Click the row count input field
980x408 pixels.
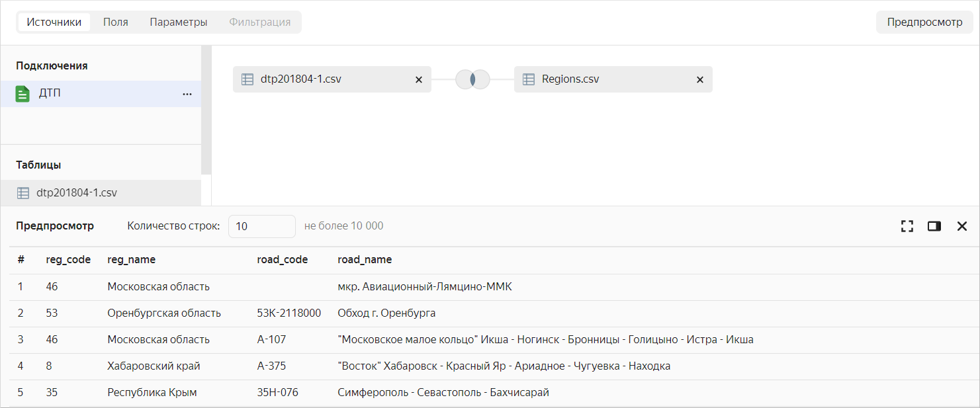(x=262, y=226)
